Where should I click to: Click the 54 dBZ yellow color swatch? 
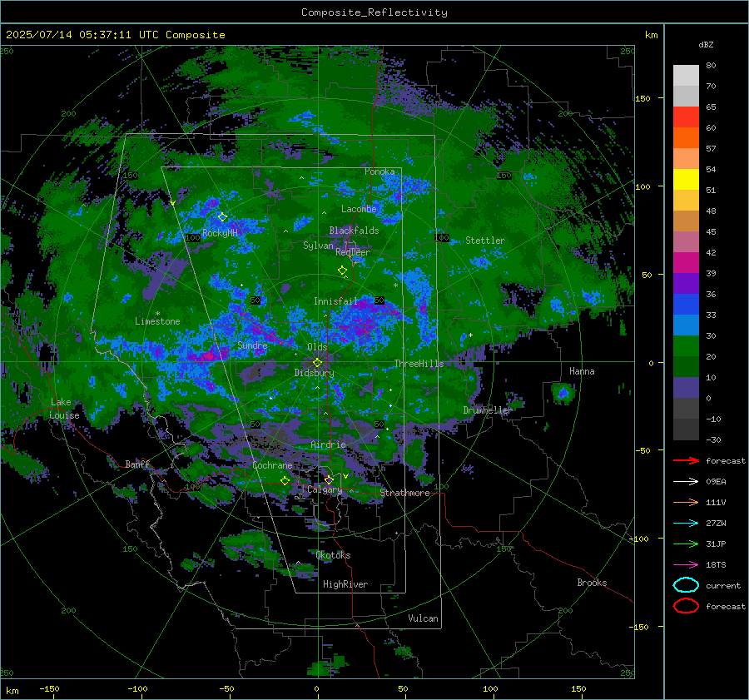tap(686, 180)
